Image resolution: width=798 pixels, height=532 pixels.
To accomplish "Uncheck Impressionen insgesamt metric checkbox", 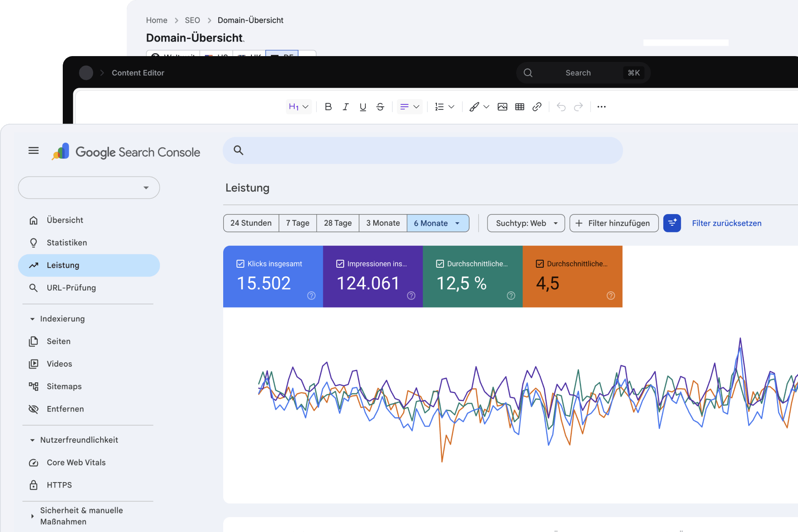I will pyautogui.click(x=340, y=264).
